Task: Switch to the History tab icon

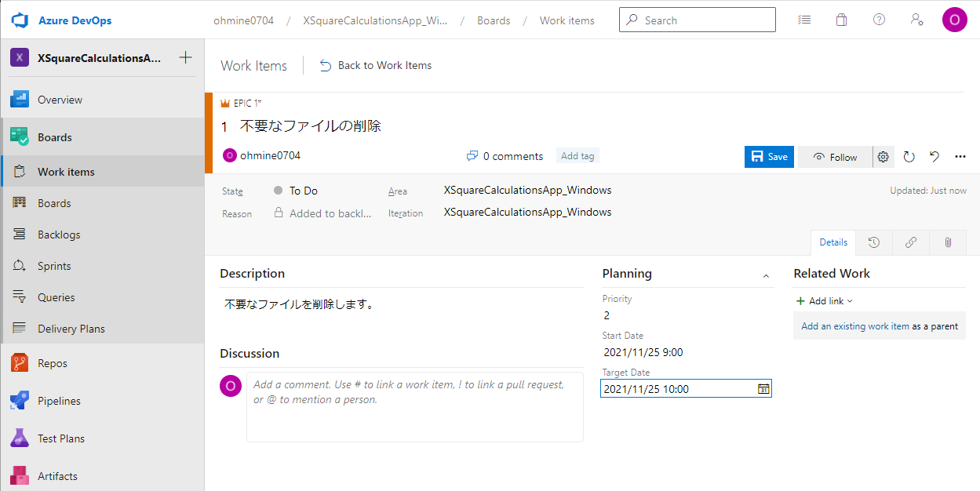Action: [x=874, y=242]
